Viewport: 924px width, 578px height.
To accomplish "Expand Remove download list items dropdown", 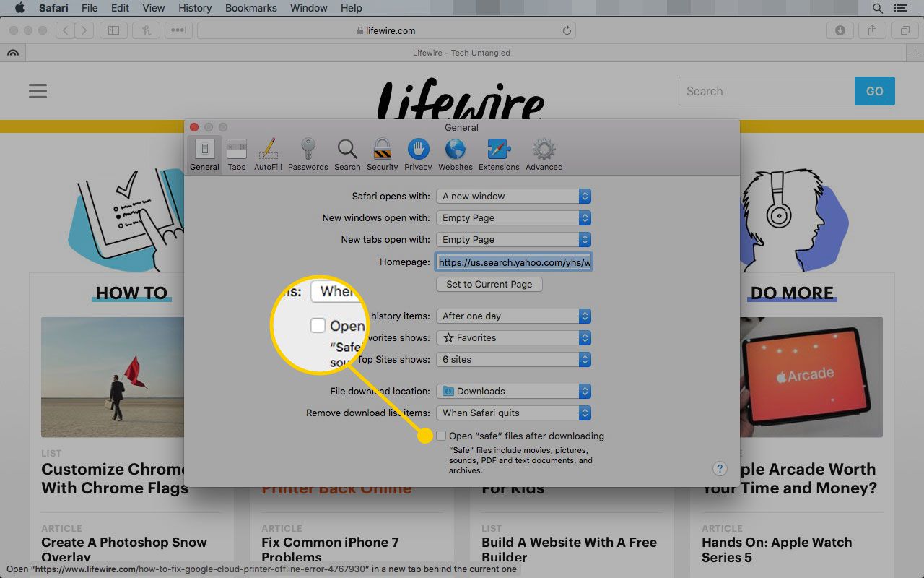I will [x=514, y=413].
